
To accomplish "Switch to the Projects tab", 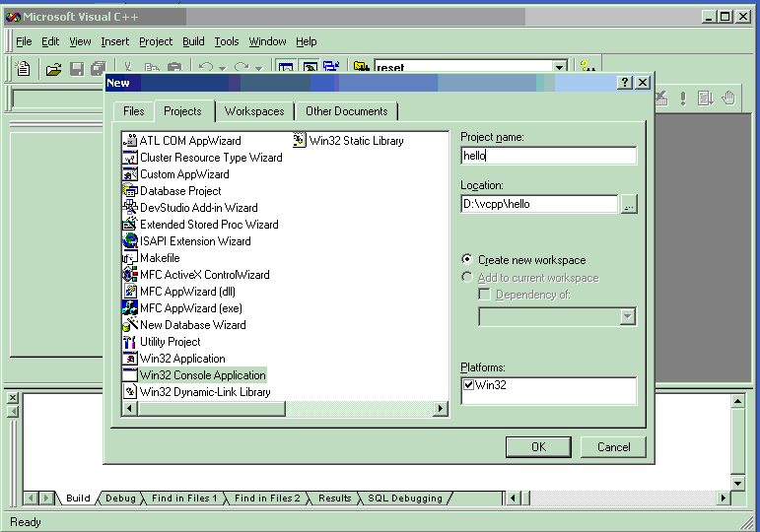I will pos(182,111).
